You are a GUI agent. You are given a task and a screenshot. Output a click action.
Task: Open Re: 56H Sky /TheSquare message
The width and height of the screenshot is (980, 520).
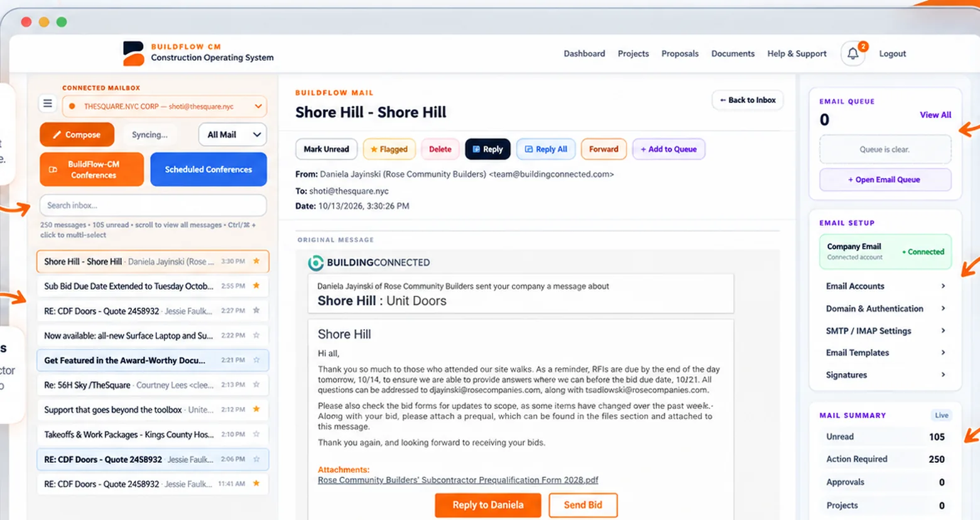click(153, 384)
